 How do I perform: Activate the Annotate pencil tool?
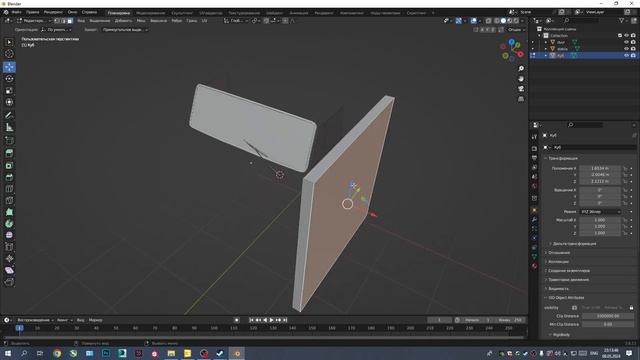(x=9, y=116)
